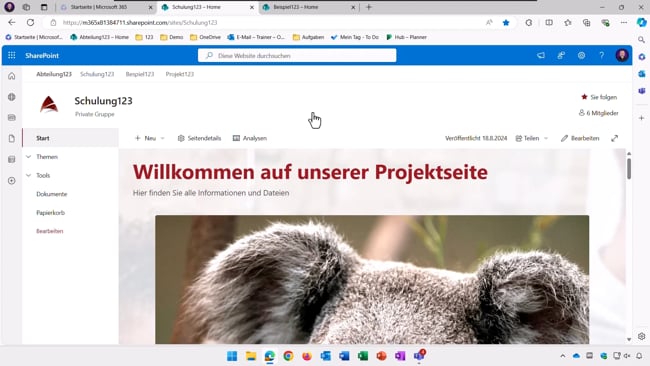The height and width of the screenshot is (366, 650).
Task: Open the account profile picture menu
Action: (622, 55)
